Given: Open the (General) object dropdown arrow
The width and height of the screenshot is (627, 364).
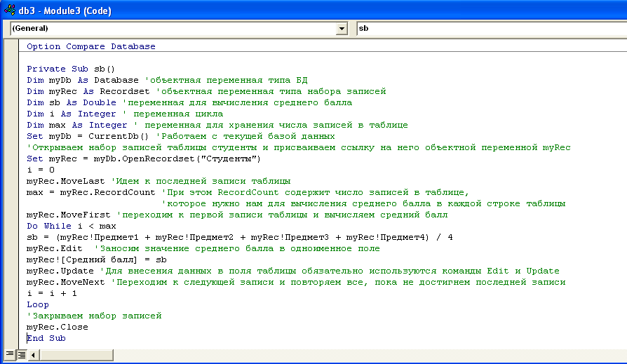Looking at the screenshot, I should coord(342,28).
